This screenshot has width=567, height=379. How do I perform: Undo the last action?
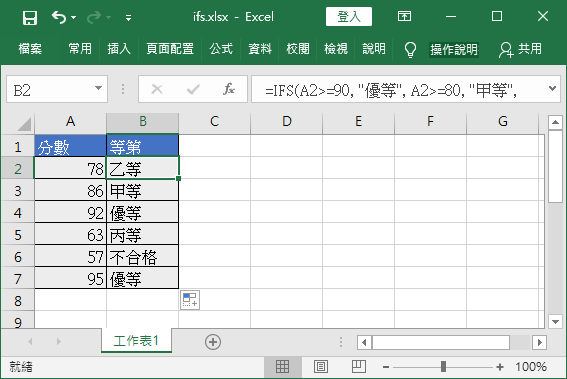(x=59, y=17)
